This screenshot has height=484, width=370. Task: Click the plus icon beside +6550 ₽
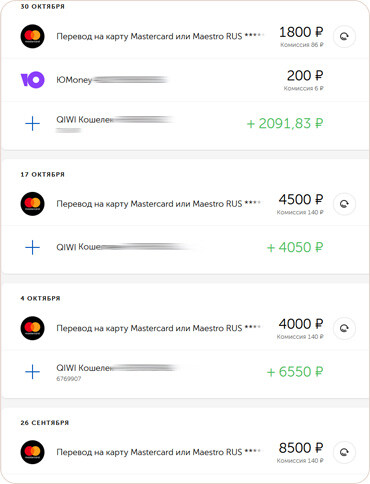pyautogui.click(x=32, y=372)
